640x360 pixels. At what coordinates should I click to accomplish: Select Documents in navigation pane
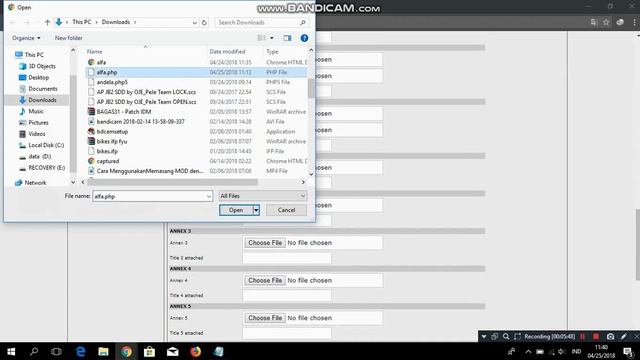(x=42, y=89)
